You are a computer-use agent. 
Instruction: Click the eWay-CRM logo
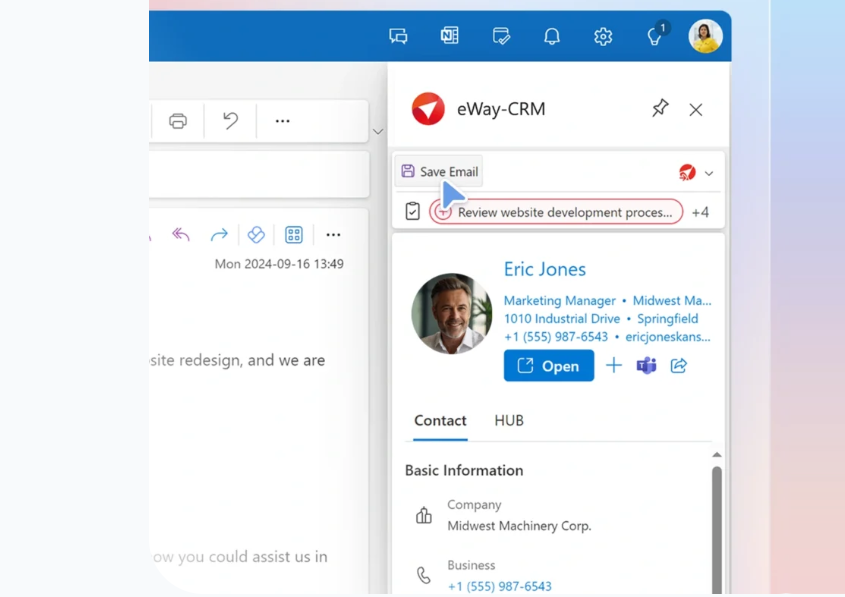428,109
